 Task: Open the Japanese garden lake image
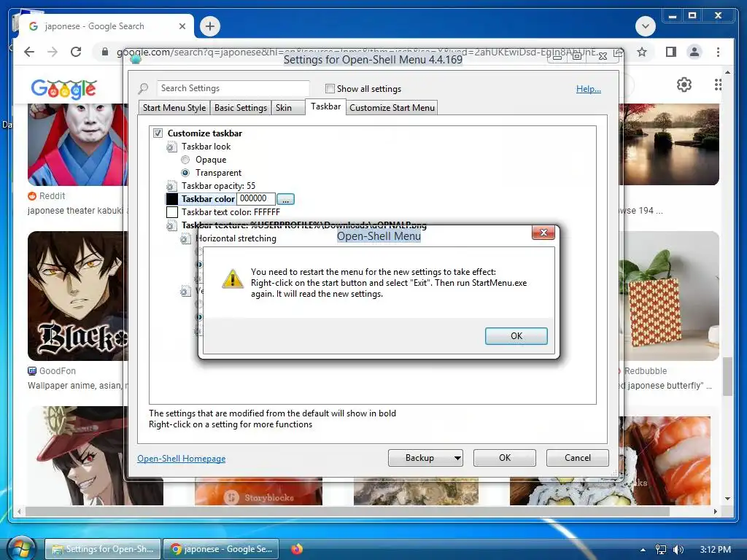(x=669, y=144)
